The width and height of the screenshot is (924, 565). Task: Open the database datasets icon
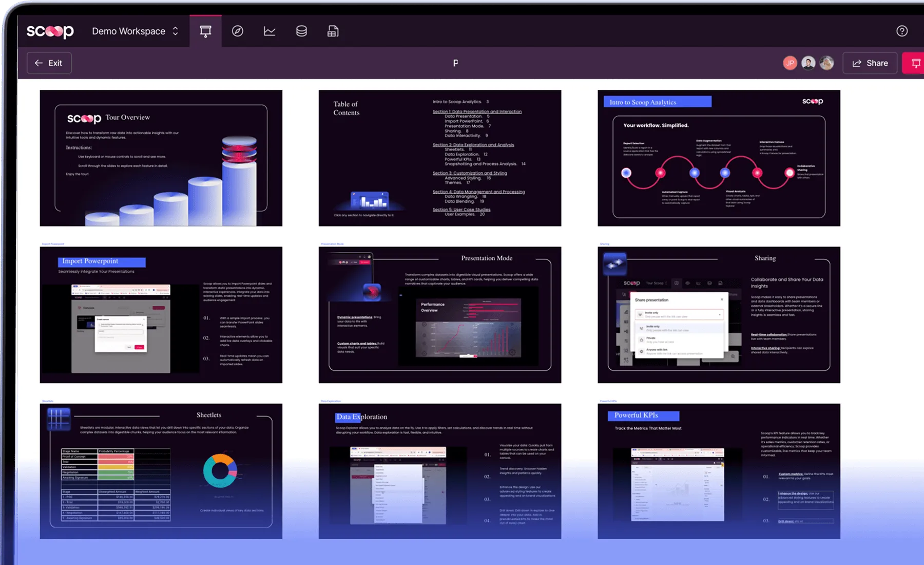tap(301, 31)
